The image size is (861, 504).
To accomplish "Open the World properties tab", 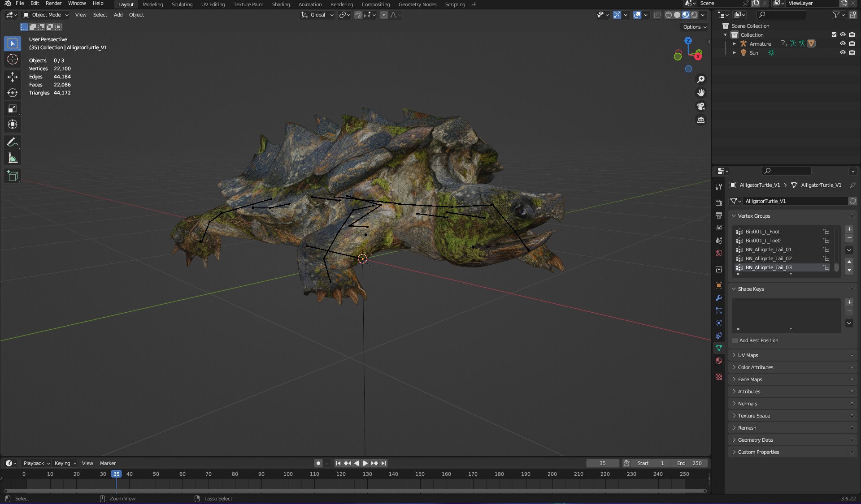I will point(719,253).
